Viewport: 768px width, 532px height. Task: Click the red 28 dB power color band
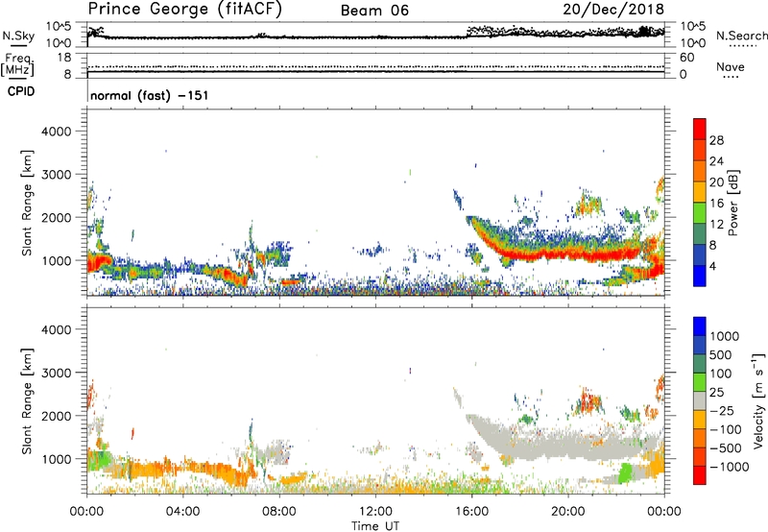tap(700, 129)
